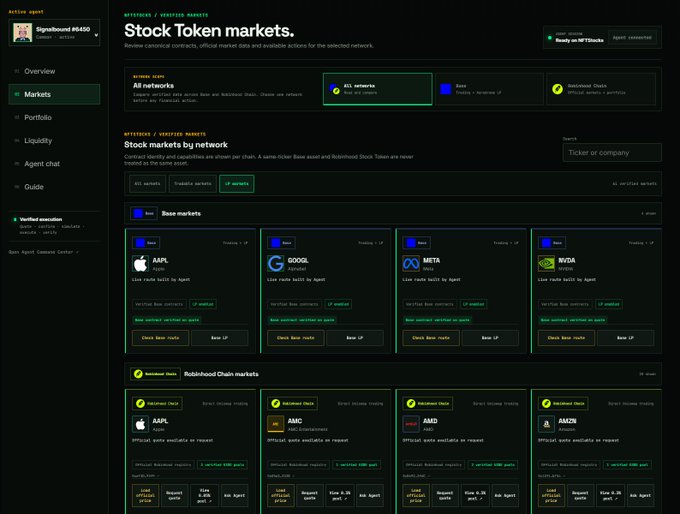Click Check Base route on AAPL card
The height and width of the screenshot is (514, 680).
160,338
